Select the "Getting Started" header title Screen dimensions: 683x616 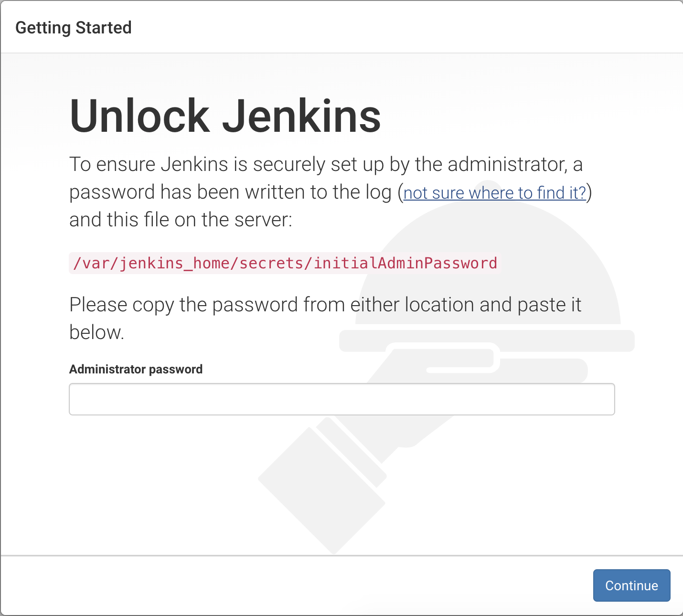tap(74, 28)
